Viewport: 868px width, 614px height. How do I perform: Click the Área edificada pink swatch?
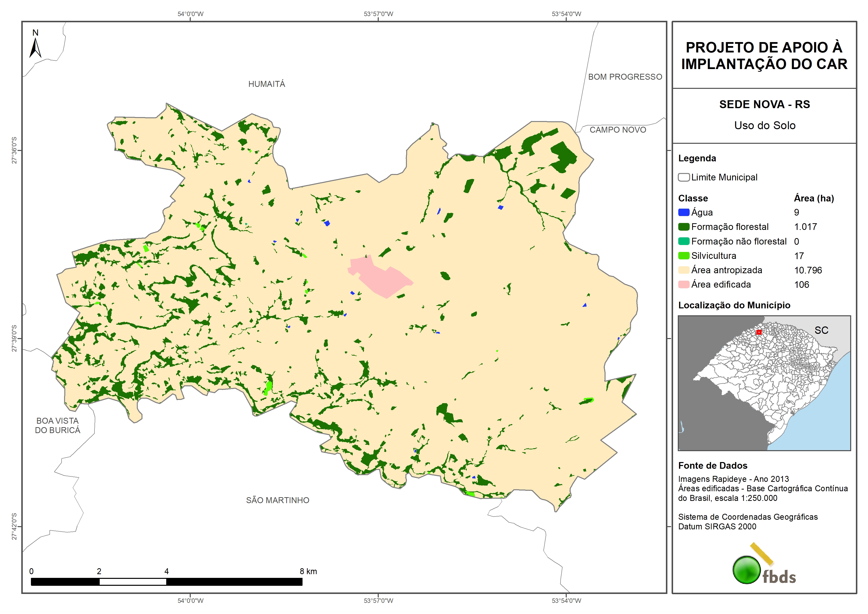683,285
